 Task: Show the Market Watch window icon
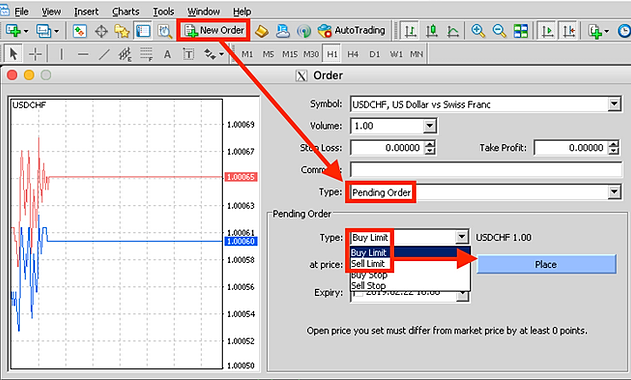tap(80, 31)
